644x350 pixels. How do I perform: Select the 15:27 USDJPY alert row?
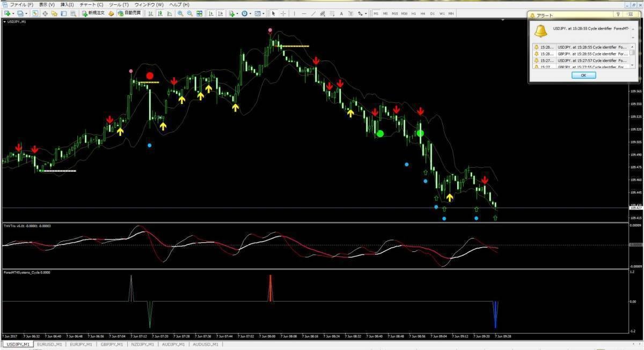tap(581, 61)
